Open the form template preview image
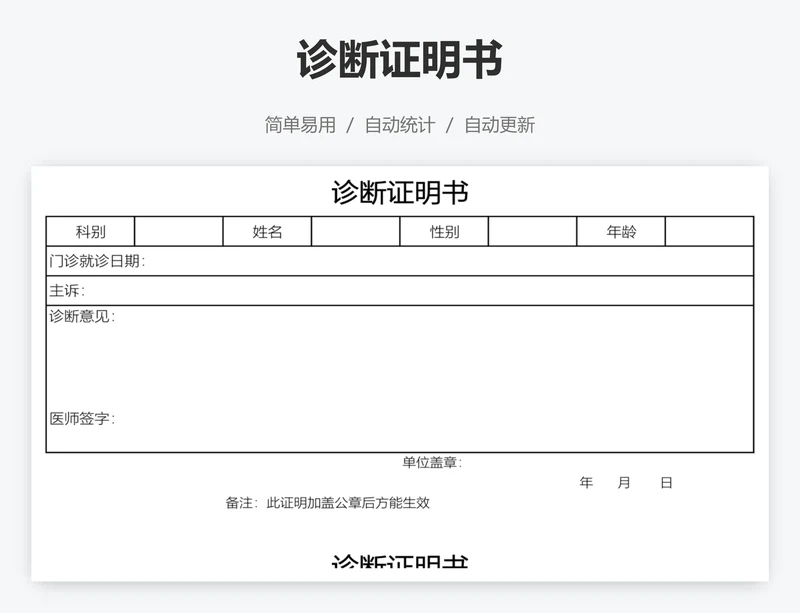800x613 pixels. point(400,374)
